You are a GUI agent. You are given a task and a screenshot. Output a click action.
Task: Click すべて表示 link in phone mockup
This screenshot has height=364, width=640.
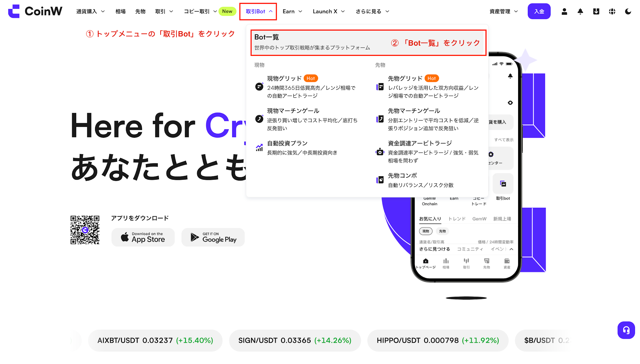point(504,140)
